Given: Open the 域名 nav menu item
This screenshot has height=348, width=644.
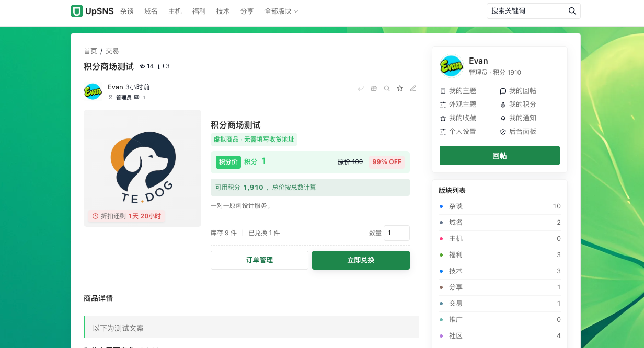Looking at the screenshot, I should click(x=151, y=11).
